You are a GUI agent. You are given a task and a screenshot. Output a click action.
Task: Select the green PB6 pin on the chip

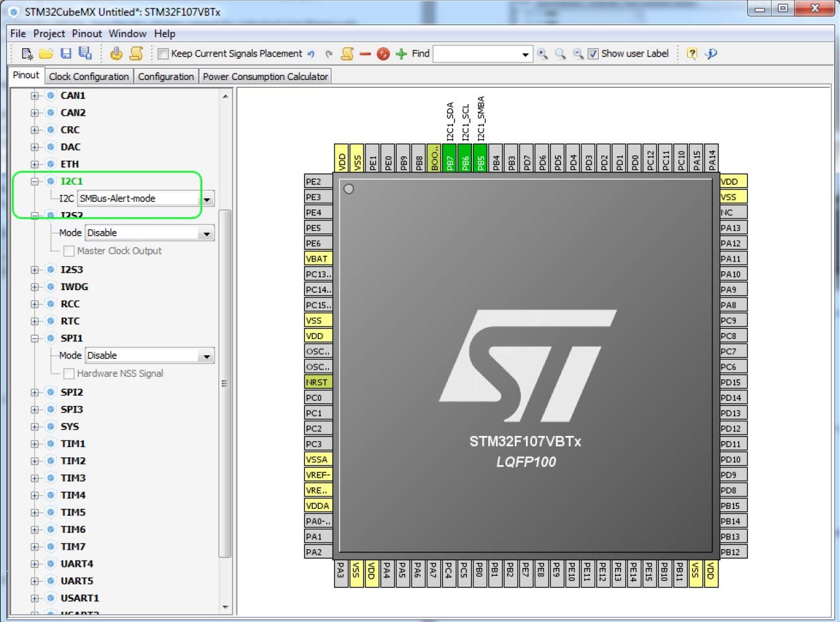[466, 158]
